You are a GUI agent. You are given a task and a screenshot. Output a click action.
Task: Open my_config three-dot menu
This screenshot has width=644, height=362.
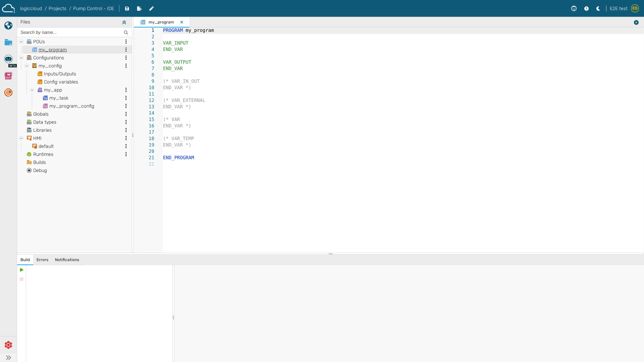click(126, 66)
